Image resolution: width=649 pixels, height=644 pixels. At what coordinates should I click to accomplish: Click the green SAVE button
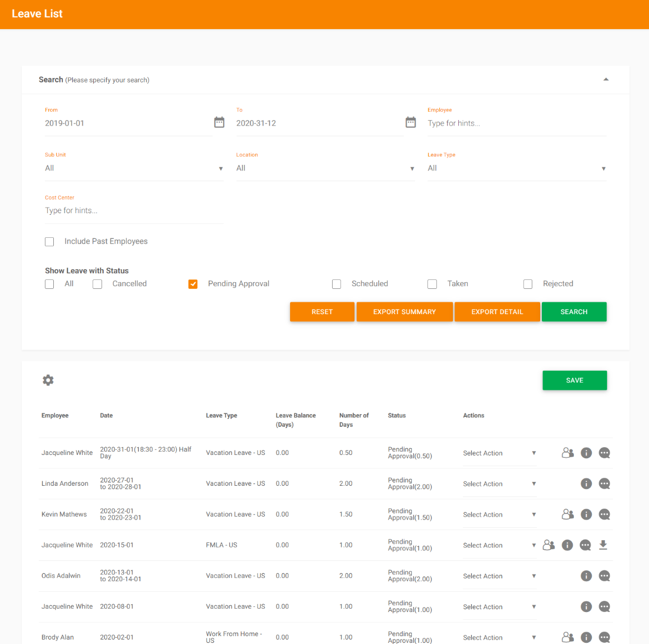point(574,380)
